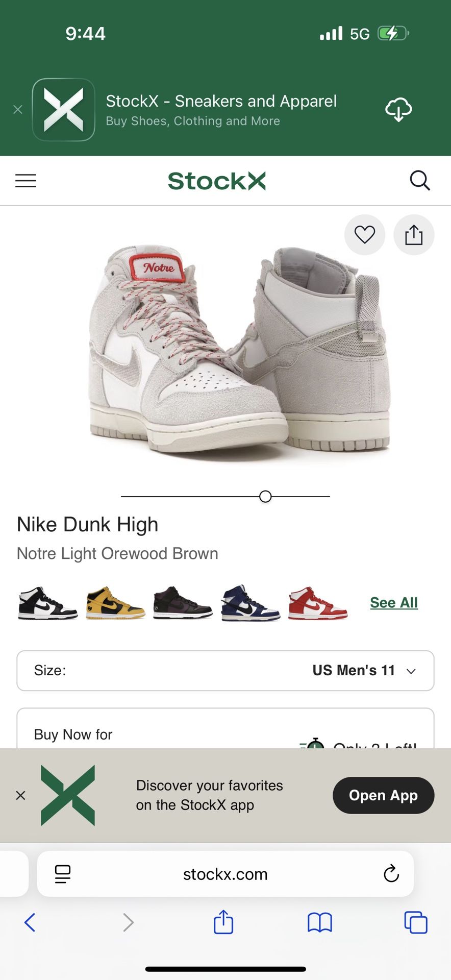Image resolution: width=451 pixels, height=980 pixels.
Task: Select the navy blue Dunk thumbnail
Action: [250, 603]
